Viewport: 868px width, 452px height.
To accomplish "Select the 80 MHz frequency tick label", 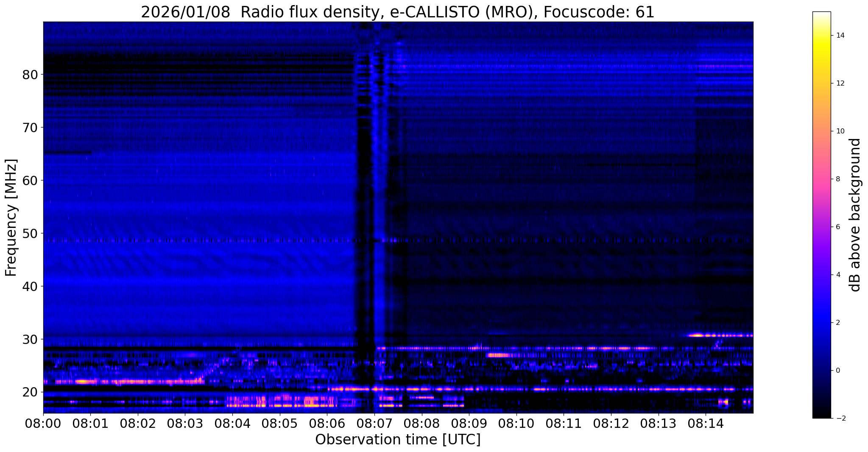I will [30, 75].
